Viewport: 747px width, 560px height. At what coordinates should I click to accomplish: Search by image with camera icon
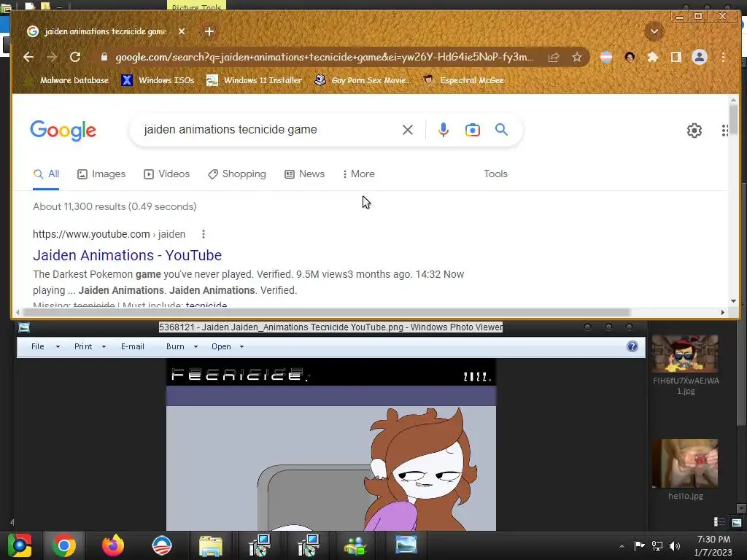(x=472, y=130)
